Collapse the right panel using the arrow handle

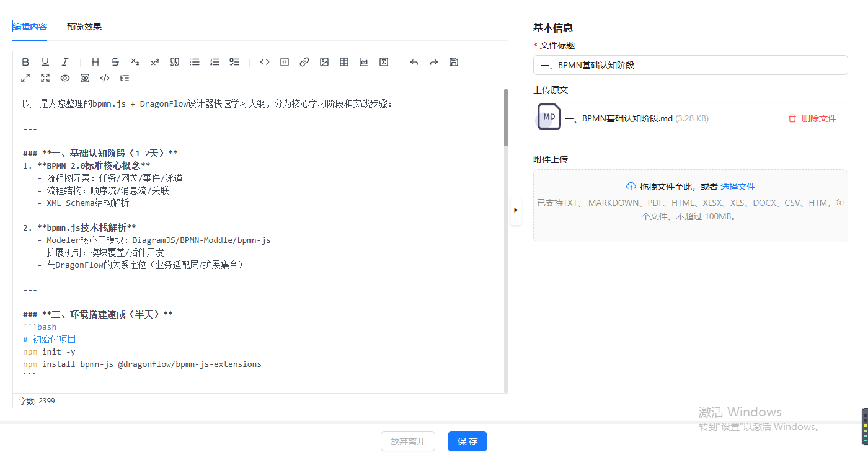pos(516,211)
